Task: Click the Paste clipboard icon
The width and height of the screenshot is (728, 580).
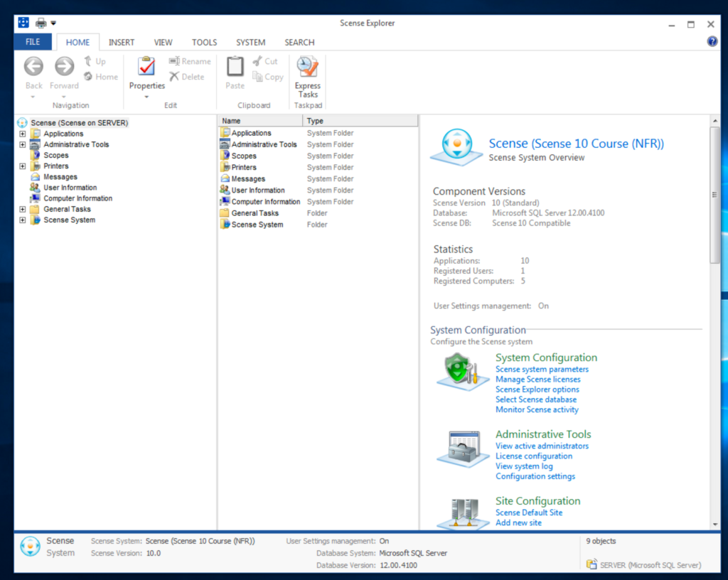Action: (235, 66)
